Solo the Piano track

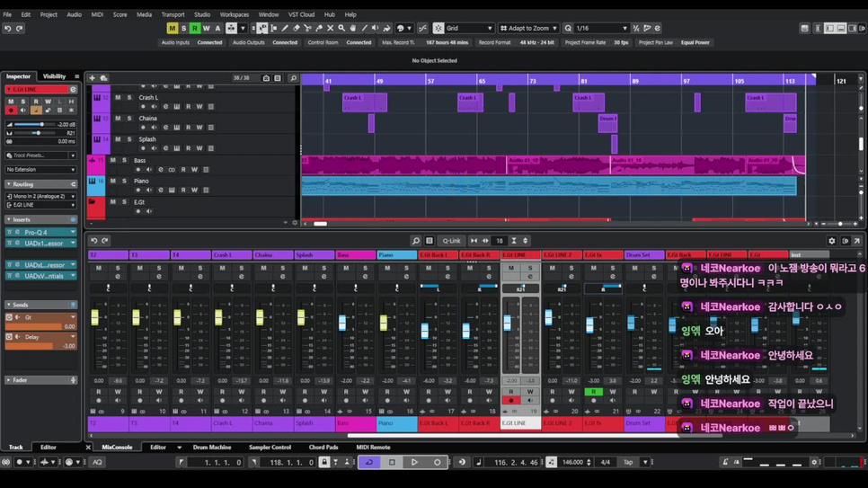tap(124, 181)
